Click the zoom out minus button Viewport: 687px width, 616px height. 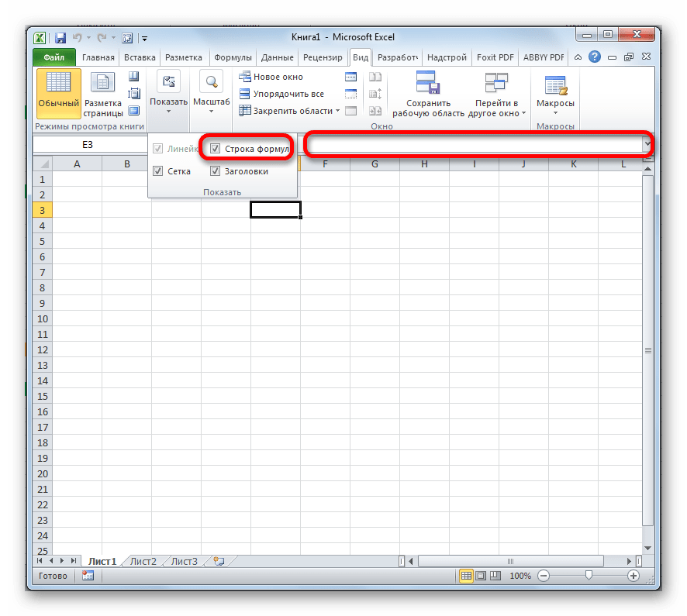pos(544,576)
